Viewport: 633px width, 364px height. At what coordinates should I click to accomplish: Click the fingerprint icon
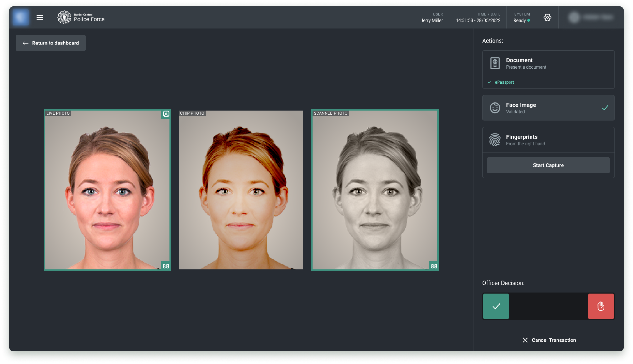[x=495, y=140]
